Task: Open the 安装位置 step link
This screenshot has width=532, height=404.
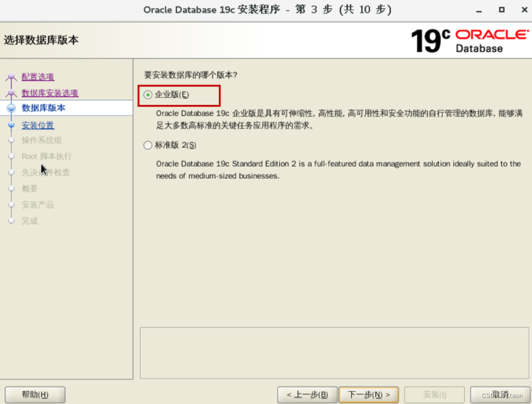Action: (x=38, y=125)
